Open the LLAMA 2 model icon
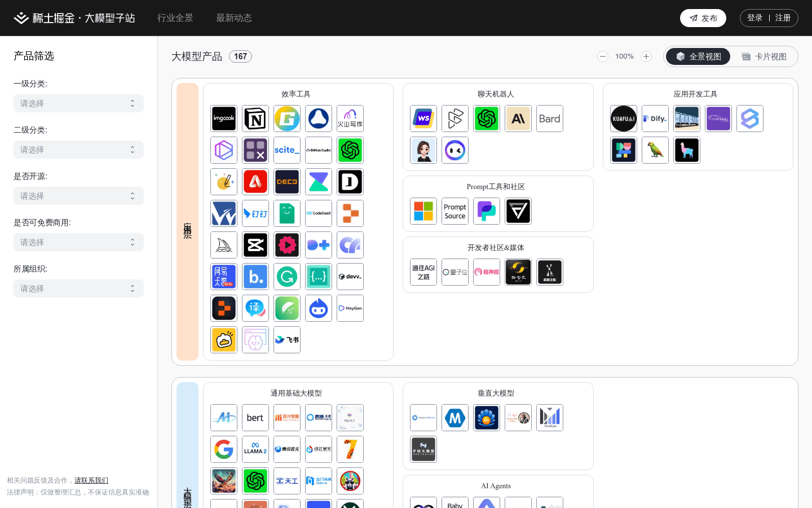Screen dimensions: 812x508 tap(255, 449)
